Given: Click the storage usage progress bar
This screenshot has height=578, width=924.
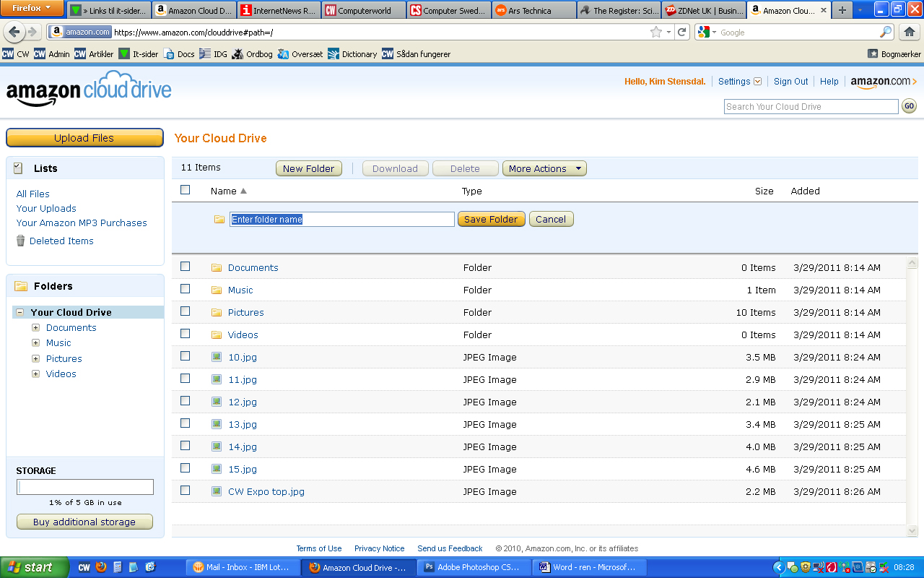Looking at the screenshot, I should [x=85, y=487].
